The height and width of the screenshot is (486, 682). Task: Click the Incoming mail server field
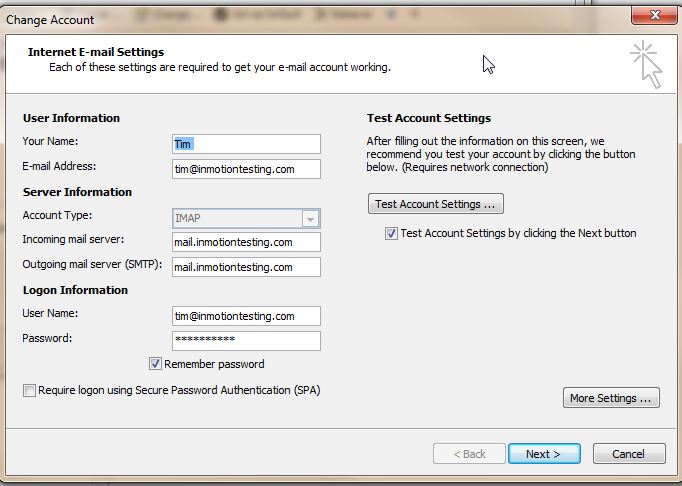click(x=246, y=242)
